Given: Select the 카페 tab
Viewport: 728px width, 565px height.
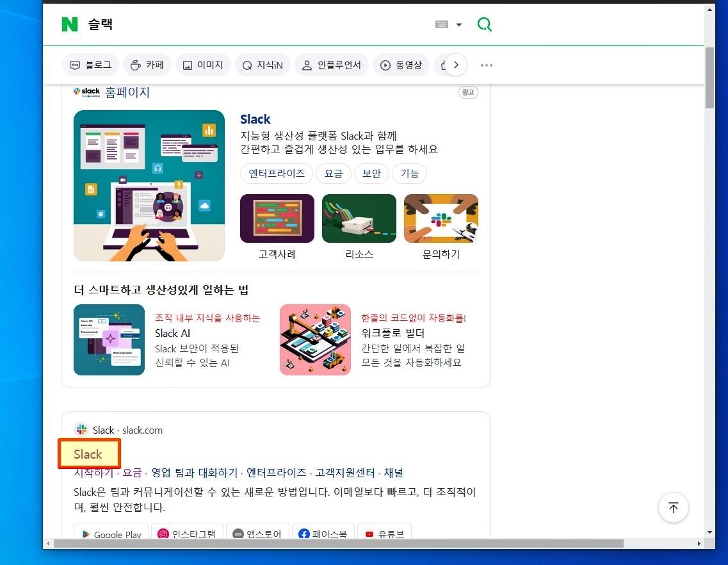Looking at the screenshot, I should point(147,65).
